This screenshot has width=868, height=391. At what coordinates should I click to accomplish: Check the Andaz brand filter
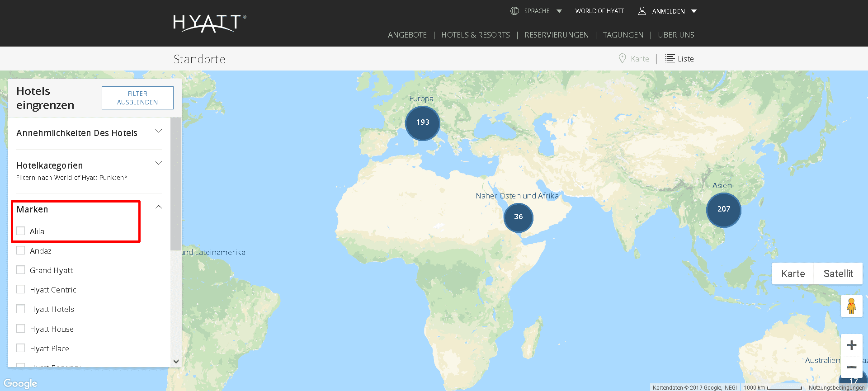(x=21, y=250)
